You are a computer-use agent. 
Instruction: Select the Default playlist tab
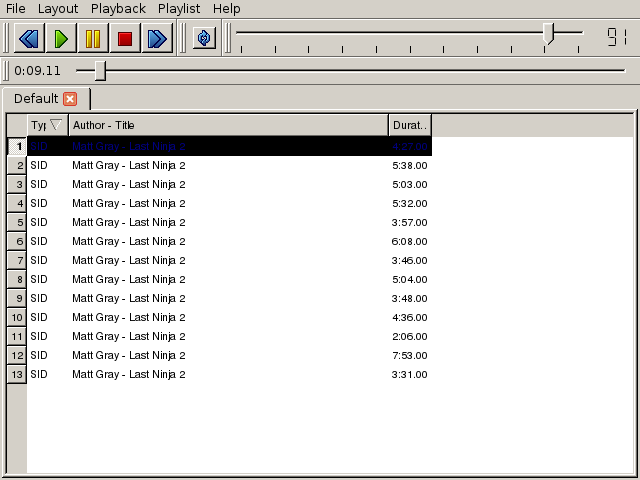click(36, 98)
